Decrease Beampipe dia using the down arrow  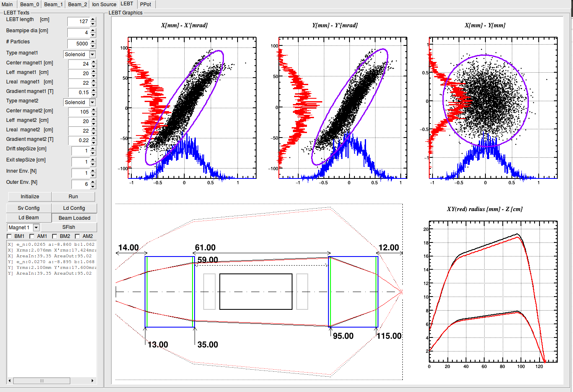(x=93, y=35)
